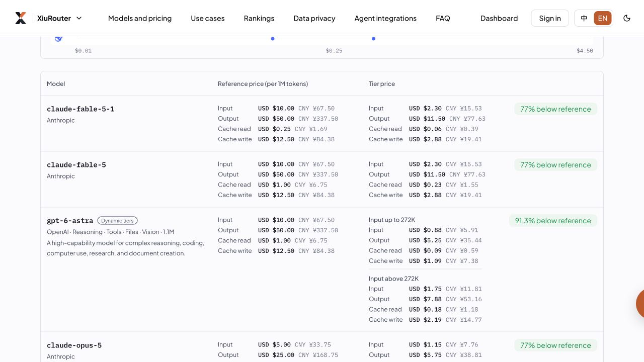Click Anthropic under claude-fable-5-1
The width and height of the screenshot is (644, 362).
pos(61,121)
